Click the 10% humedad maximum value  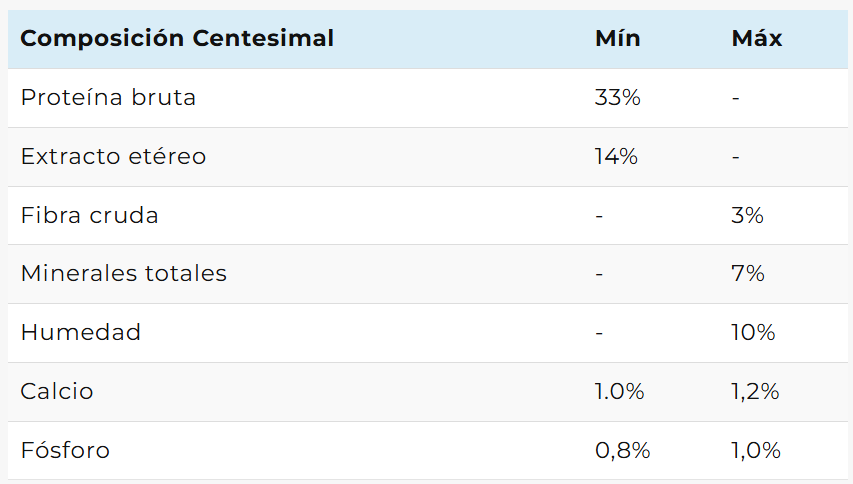point(753,332)
